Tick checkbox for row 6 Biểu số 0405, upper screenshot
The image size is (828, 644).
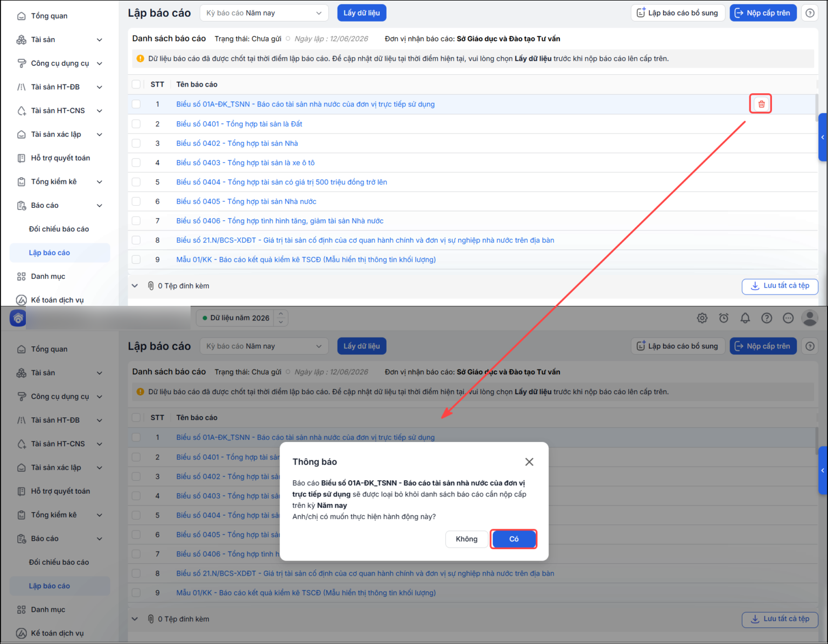(136, 201)
